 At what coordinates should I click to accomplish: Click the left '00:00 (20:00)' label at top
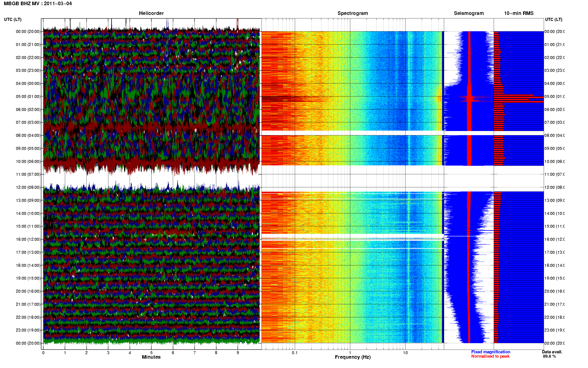(28, 32)
